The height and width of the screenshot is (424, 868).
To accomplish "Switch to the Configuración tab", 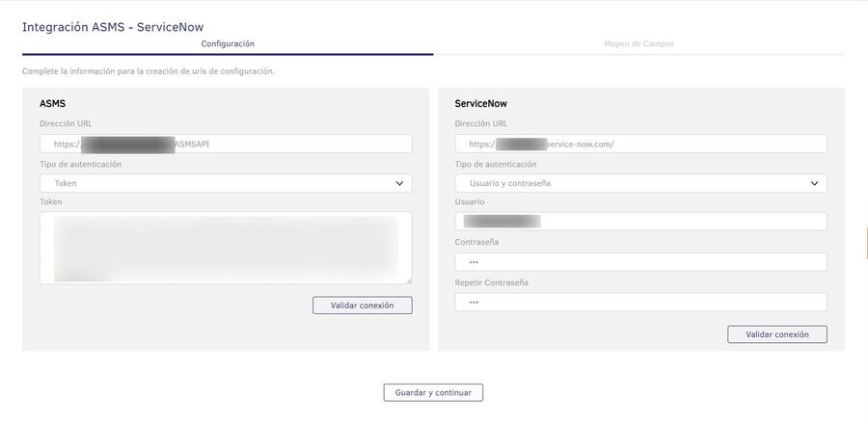I will tap(228, 43).
